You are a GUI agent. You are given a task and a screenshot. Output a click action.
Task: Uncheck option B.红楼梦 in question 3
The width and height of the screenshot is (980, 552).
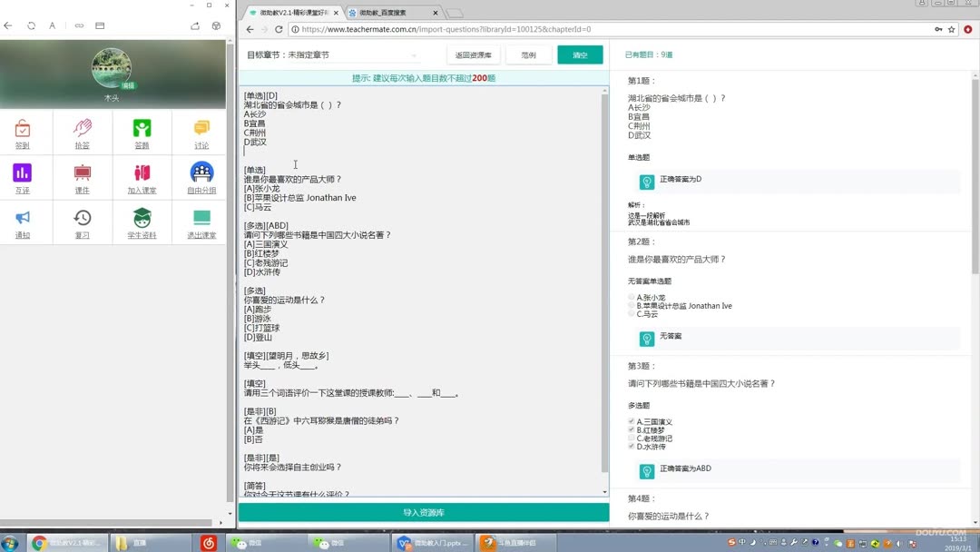(x=631, y=429)
